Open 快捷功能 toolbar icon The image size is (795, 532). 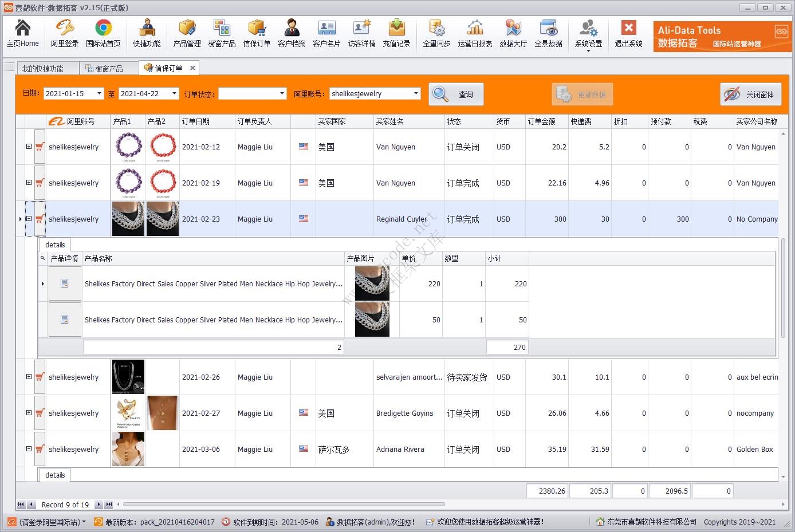coord(147,33)
